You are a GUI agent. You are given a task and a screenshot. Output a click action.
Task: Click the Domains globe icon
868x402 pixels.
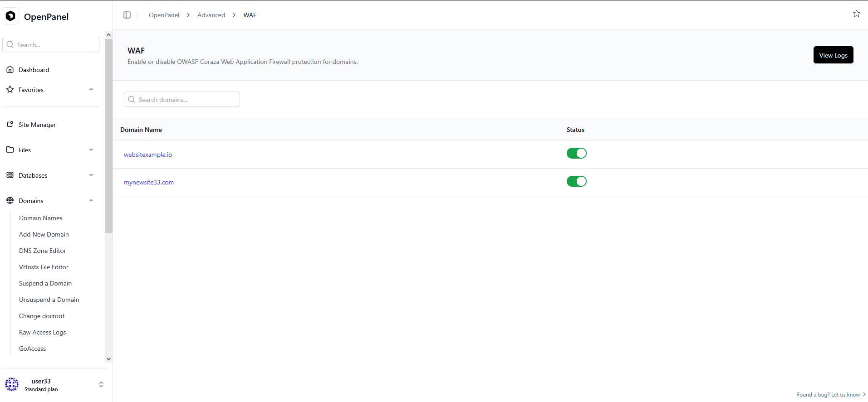(x=10, y=200)
